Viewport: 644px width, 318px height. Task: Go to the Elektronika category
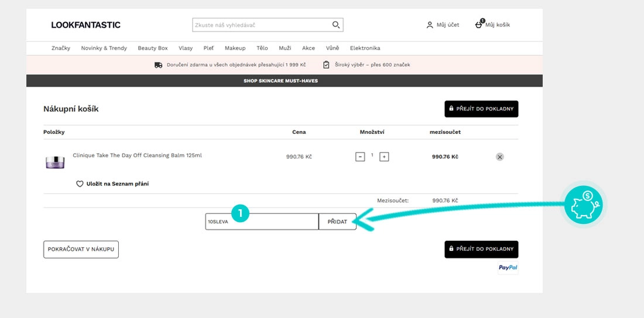click(x=365, y=48)
